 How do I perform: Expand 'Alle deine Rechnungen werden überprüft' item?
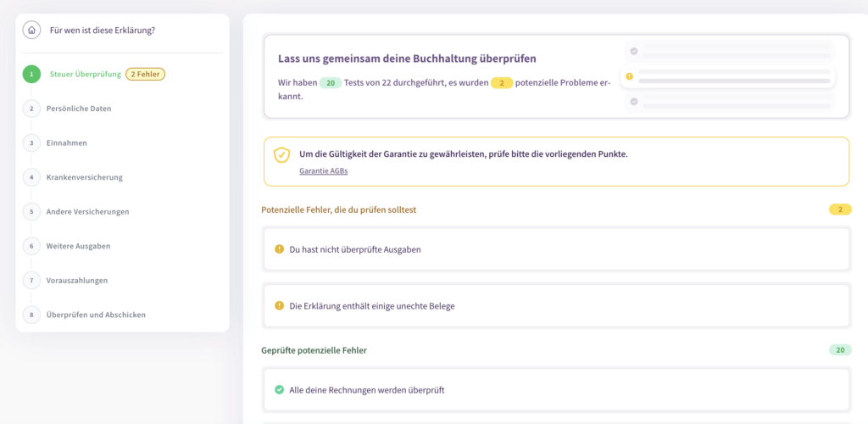point(555,390)
